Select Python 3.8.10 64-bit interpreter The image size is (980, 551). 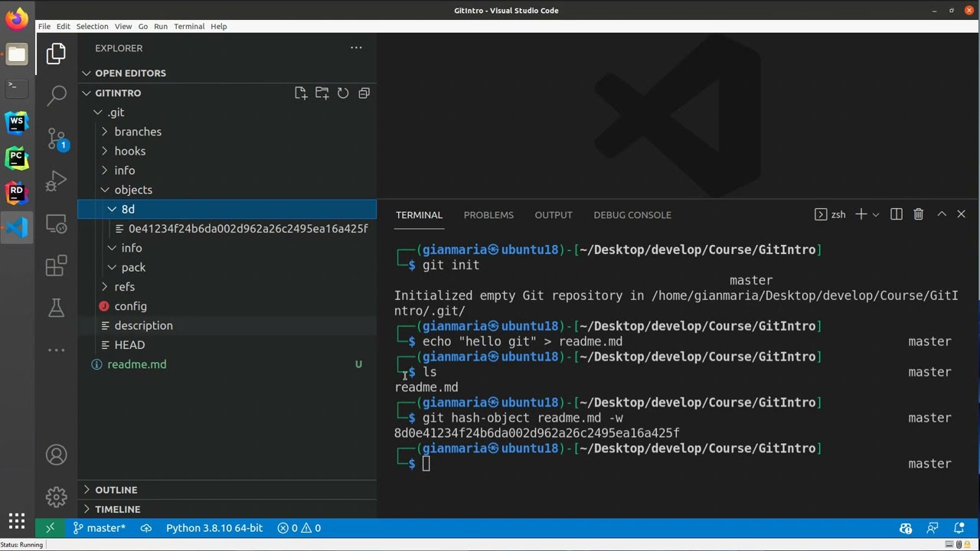point(214,528)
